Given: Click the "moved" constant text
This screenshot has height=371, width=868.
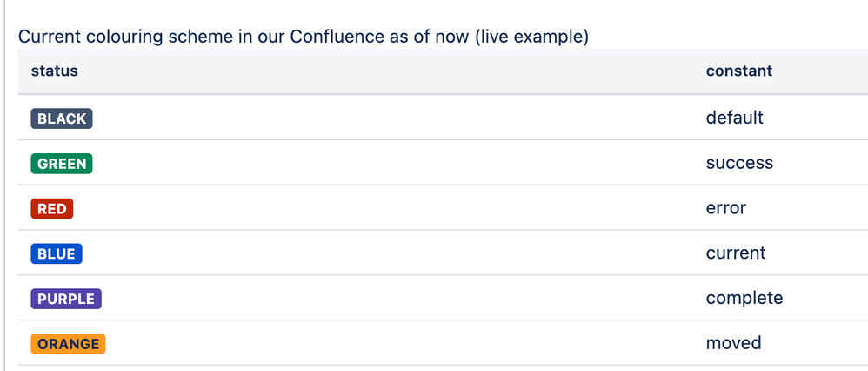Looking at the screenshot, I should click(733, 343).
